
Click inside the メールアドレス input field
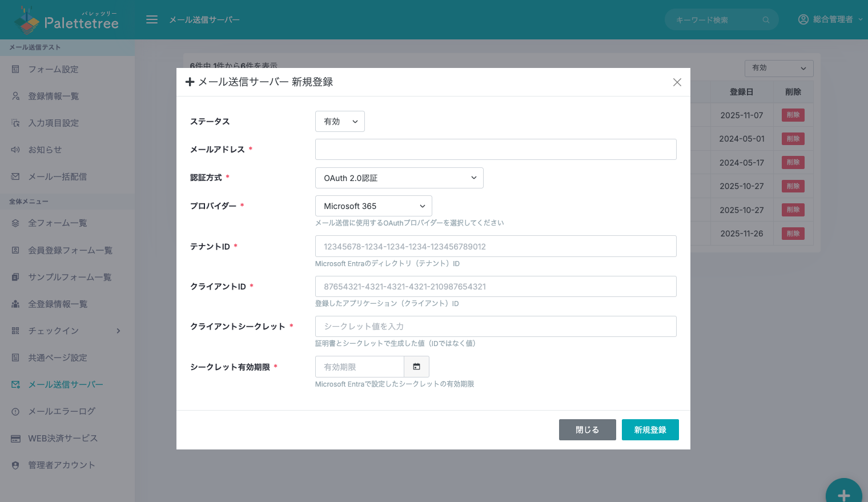pos(496,149)
